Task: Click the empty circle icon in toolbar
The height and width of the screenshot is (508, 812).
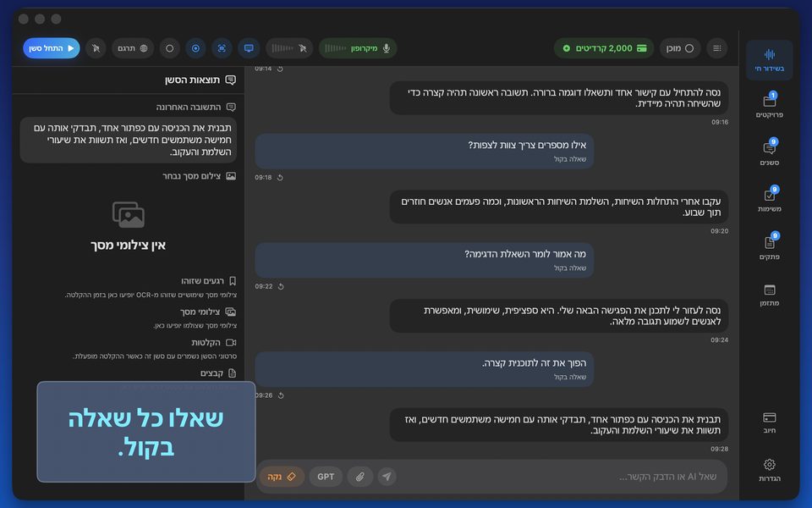Action: [x=169, y=48]
